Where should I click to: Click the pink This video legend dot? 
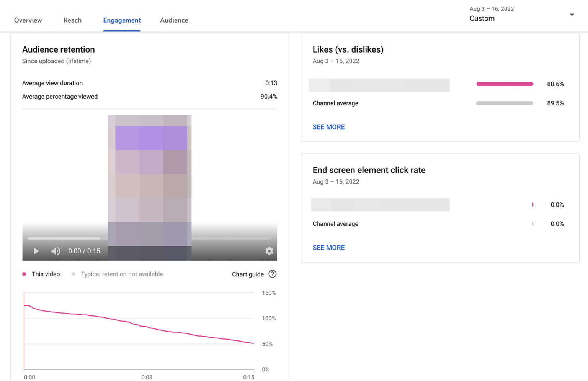pos(24,274)
